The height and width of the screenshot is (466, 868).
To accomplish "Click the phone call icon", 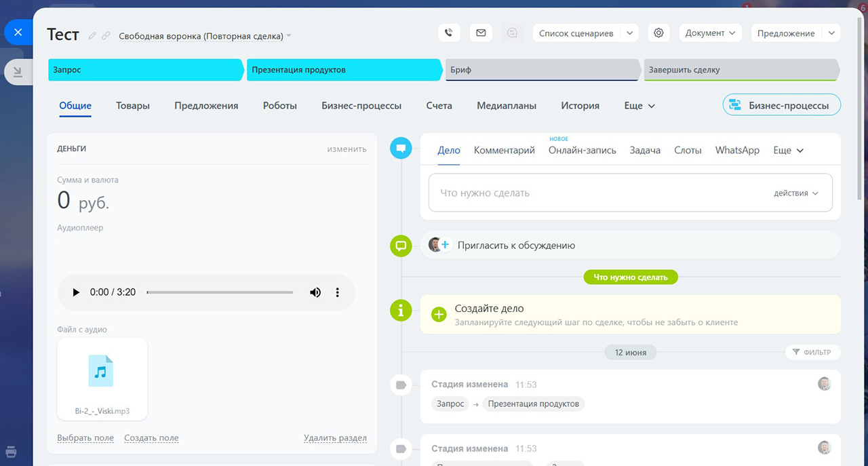I will (448, 33).
